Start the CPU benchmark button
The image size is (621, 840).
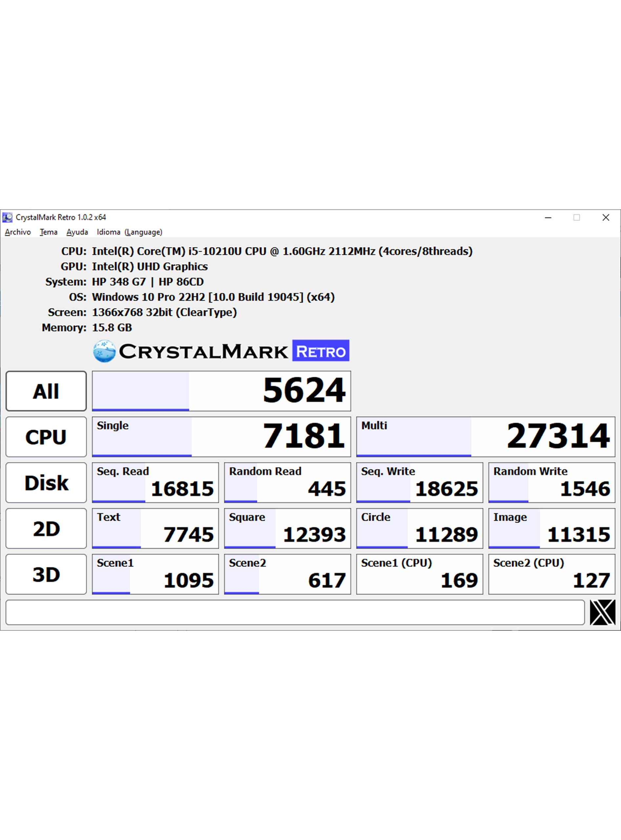tap(46, 437)
